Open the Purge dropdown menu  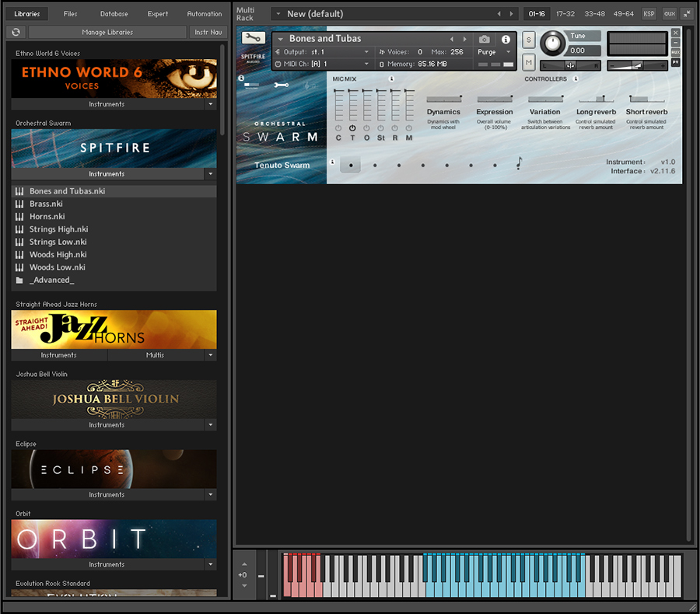point(493,52)
